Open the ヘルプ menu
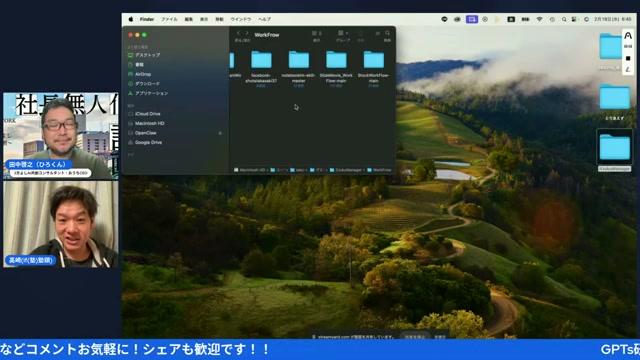The image size is (640, 360). coord(264,19)
